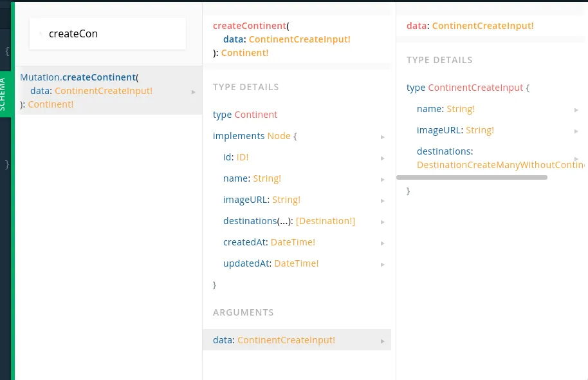
Task: Click arrow beside Mutation.createContinent result
Action: pyautogui.click(x=194, y=91)
